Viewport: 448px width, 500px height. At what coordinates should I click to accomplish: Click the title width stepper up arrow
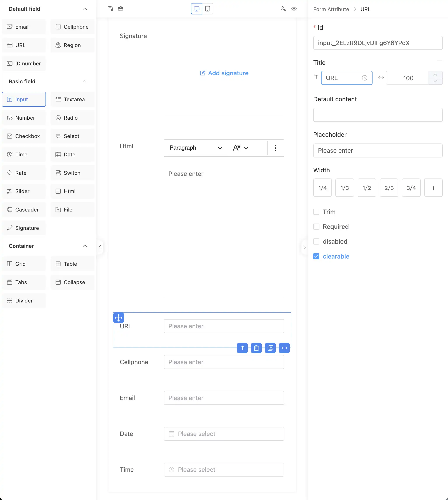coord(436,74)
